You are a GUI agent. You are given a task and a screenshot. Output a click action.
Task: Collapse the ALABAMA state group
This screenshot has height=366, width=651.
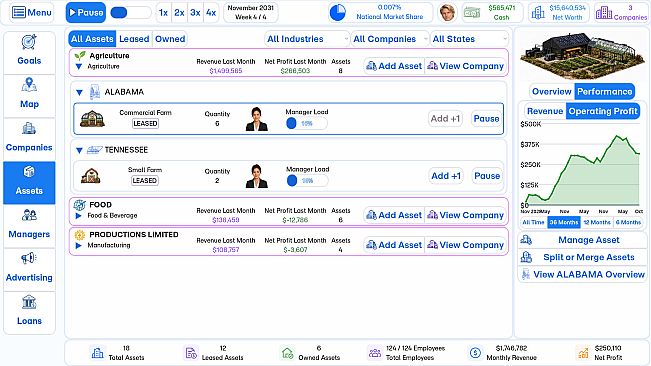click(x=79, y=93)
